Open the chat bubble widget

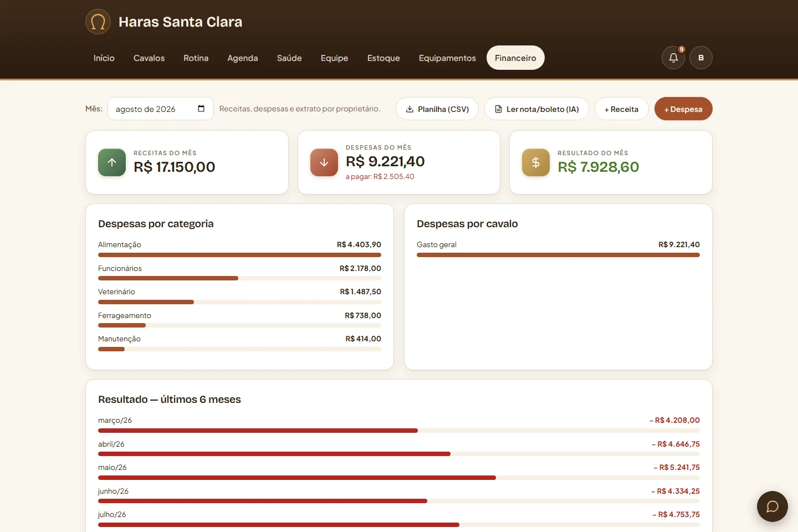pyautogui.click(x=773, y=507)
